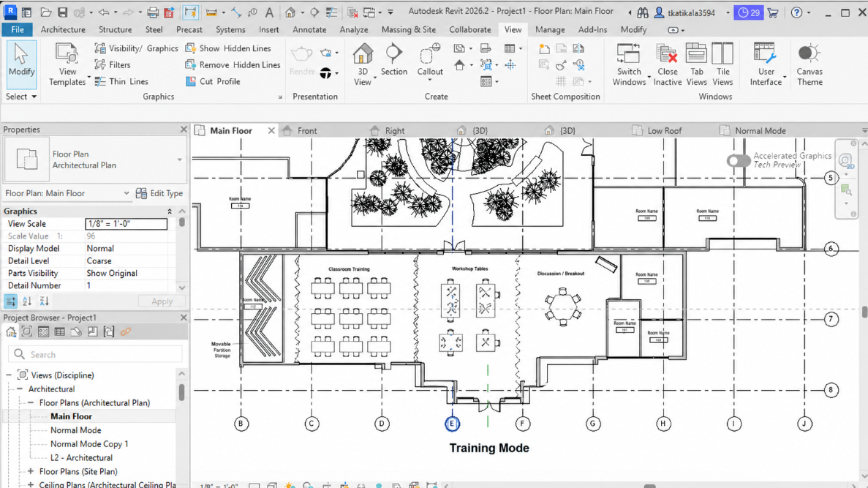
Task: Open the 3D View tool
Action: [x=363, y=64]
